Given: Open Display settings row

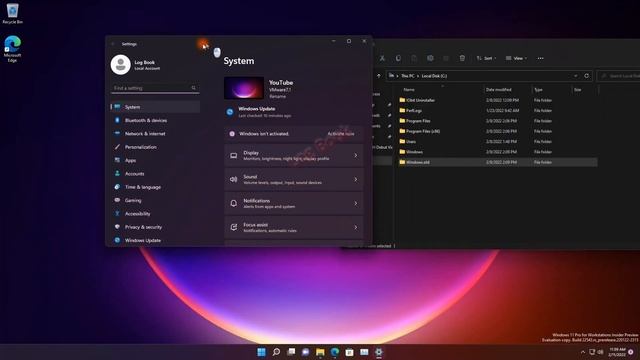Looking at the screenshot, I should click(293, 156).
